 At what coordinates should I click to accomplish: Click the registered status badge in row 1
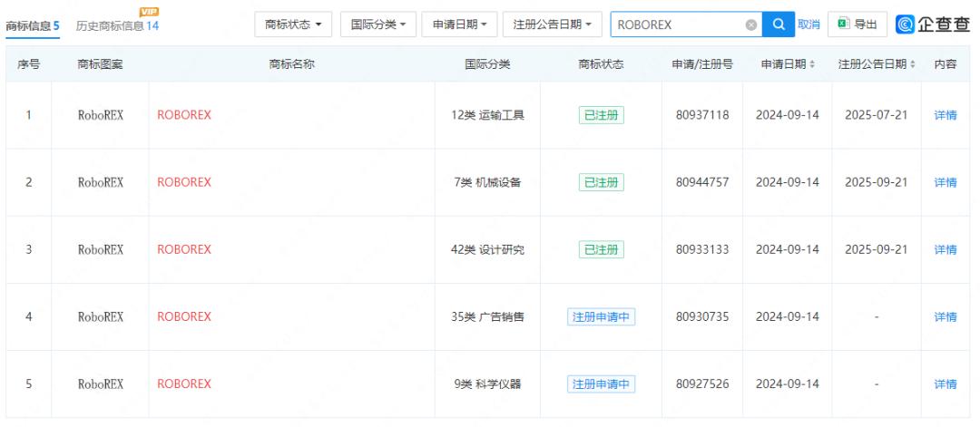(601, 115)
